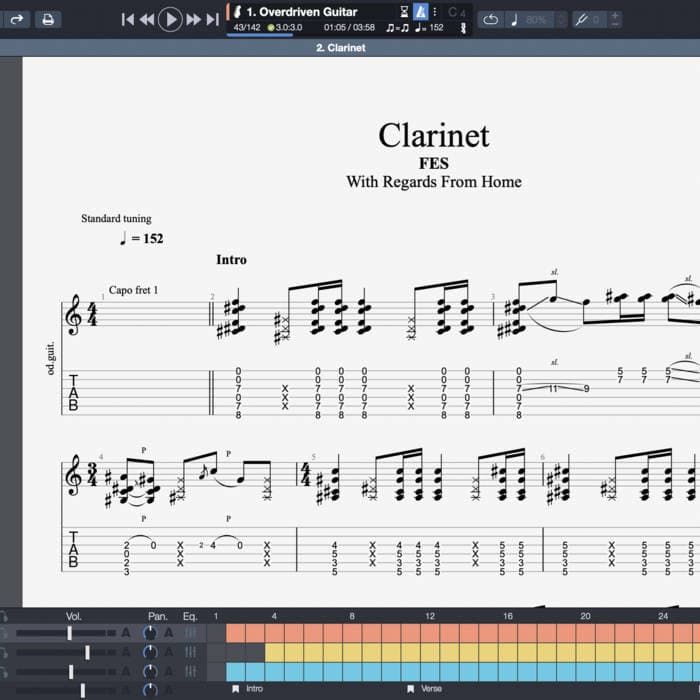Click the third track pan knob

[150, 672]
